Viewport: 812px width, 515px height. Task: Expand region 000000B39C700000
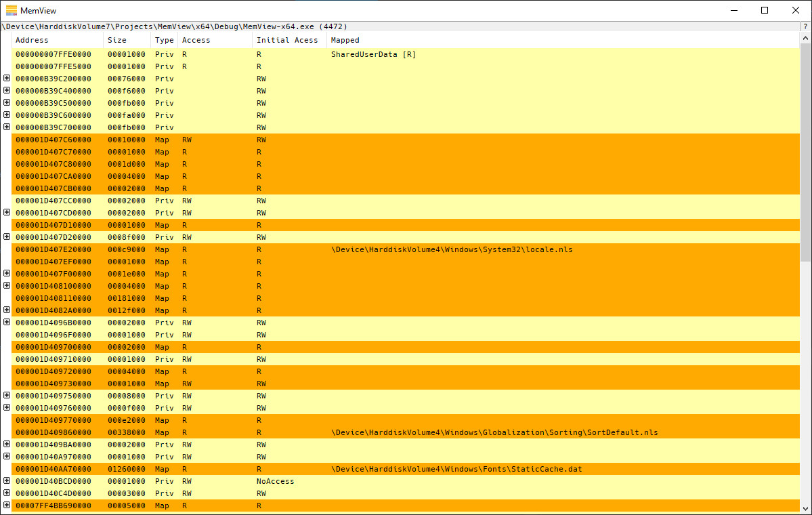point(7,127)
